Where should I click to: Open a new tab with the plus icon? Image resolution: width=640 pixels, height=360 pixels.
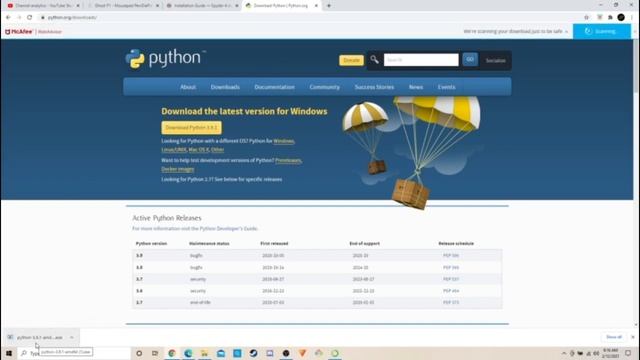pyautogui.click(x=329, y=6)
